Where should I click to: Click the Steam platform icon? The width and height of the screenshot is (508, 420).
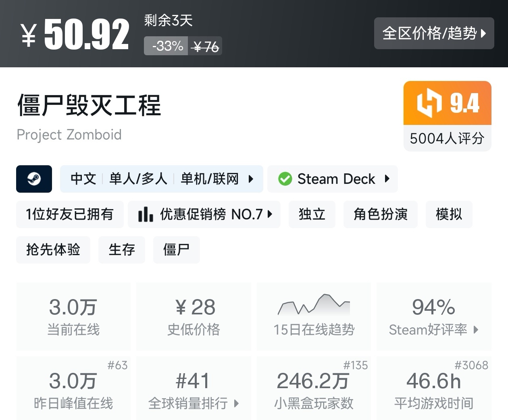[x=34, y=179]
